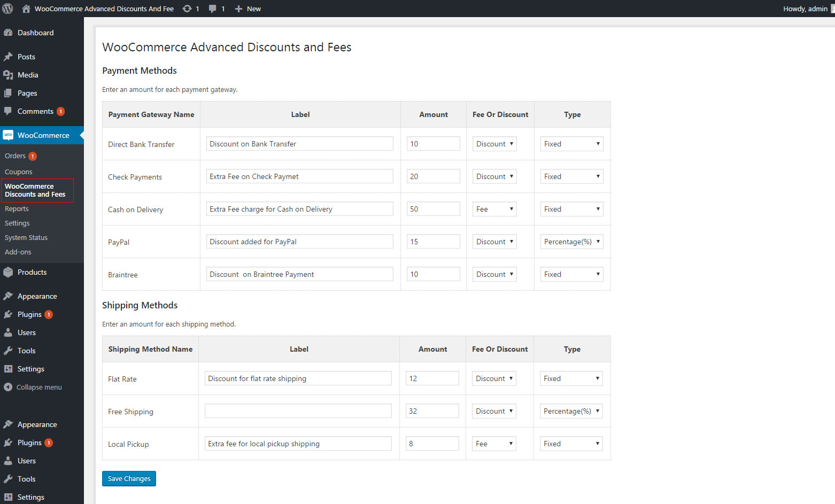Image resolution: width=835 pixels, height=504 pixels.
Task: Click the Shipping Method Name column header
Action: 150,349
